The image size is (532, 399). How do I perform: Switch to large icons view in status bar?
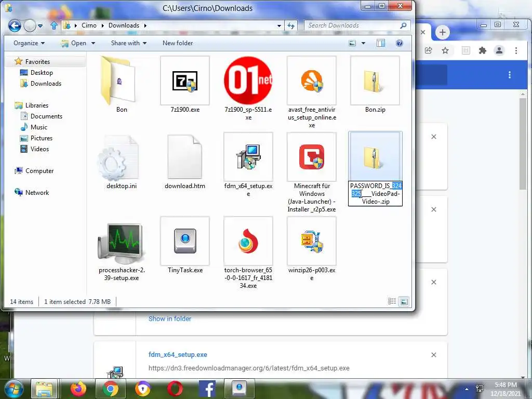tap(404, 301)
